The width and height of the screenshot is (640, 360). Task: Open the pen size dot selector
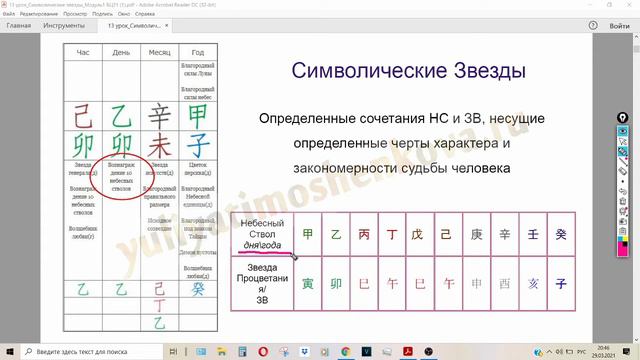[x=622, y=181]
